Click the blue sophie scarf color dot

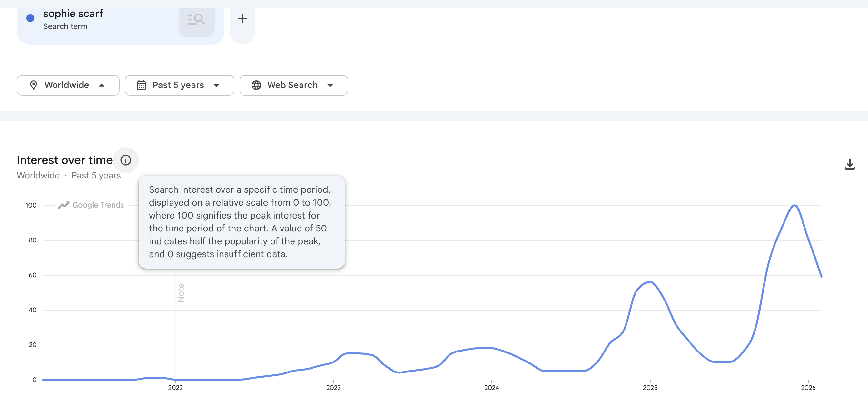[30, 18]
